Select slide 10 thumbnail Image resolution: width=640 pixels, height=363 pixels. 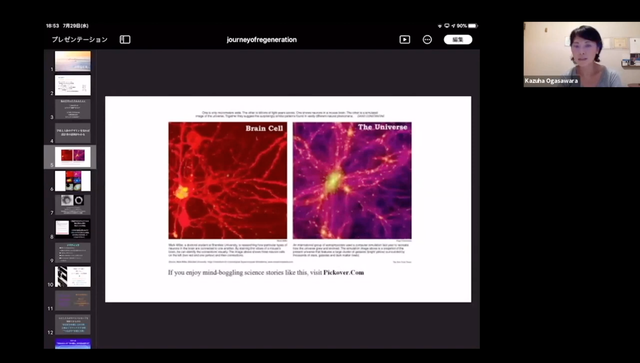tap(73, 276)
